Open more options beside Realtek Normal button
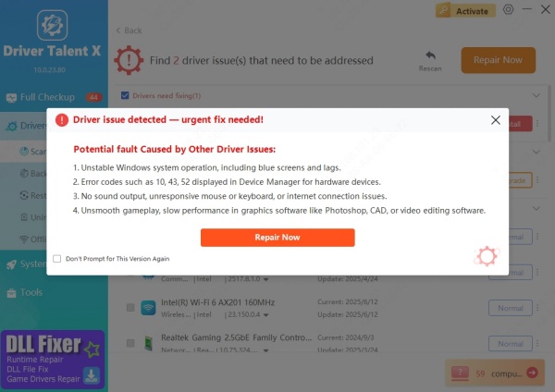 (x=537, y=343)
